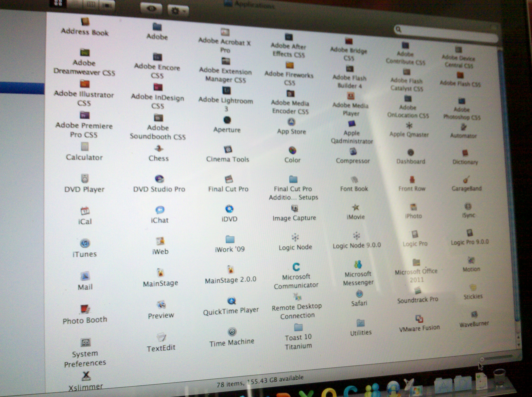Click the Quick Look eye button

coord(151,8)
